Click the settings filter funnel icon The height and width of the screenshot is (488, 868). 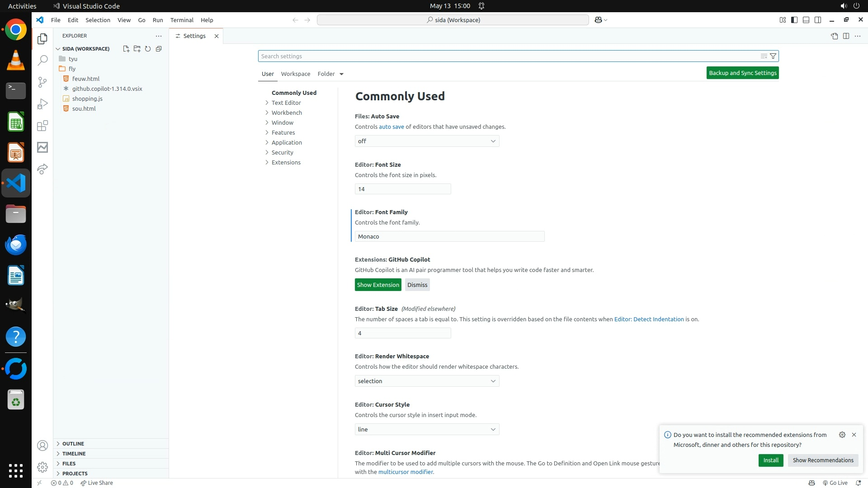(x=773, y=56)
